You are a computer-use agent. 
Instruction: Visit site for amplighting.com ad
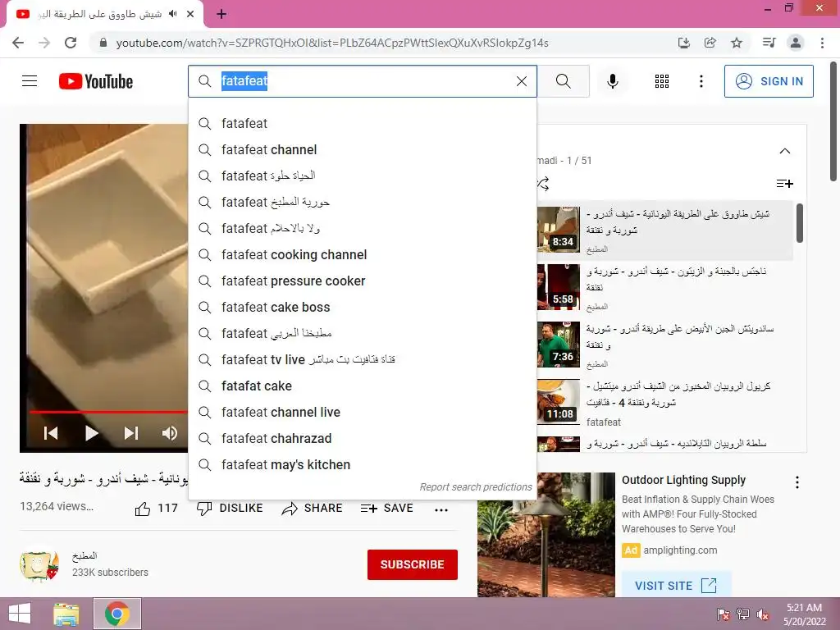[x=676, y=585]
